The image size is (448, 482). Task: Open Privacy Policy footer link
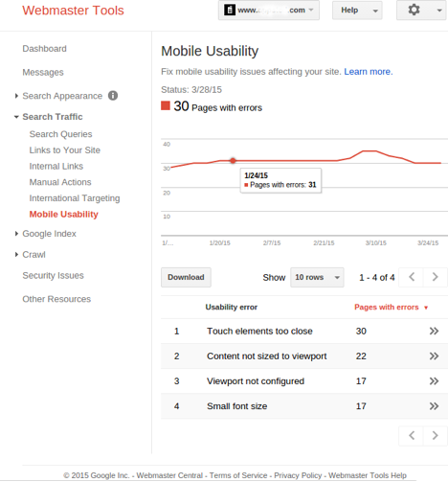[298, 475]
